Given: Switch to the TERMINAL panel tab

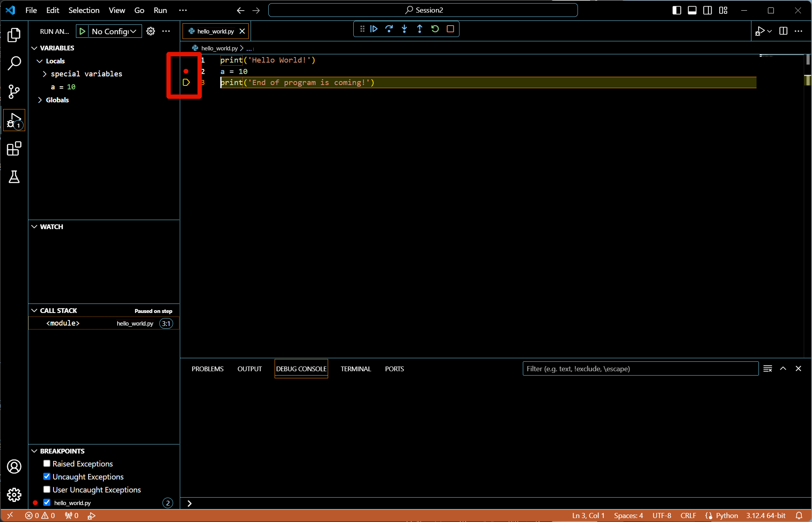Looking at the screenshot, I should tap(356, 369).
